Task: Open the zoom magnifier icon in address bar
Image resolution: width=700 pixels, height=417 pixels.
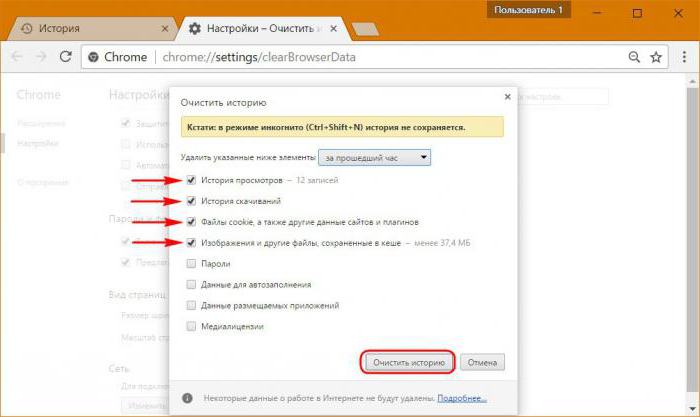Action: point(634,57)
